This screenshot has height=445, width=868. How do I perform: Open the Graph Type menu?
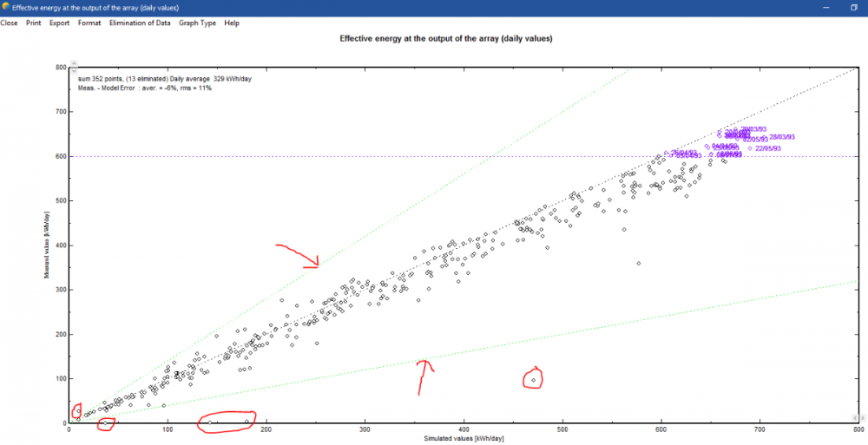197,23
